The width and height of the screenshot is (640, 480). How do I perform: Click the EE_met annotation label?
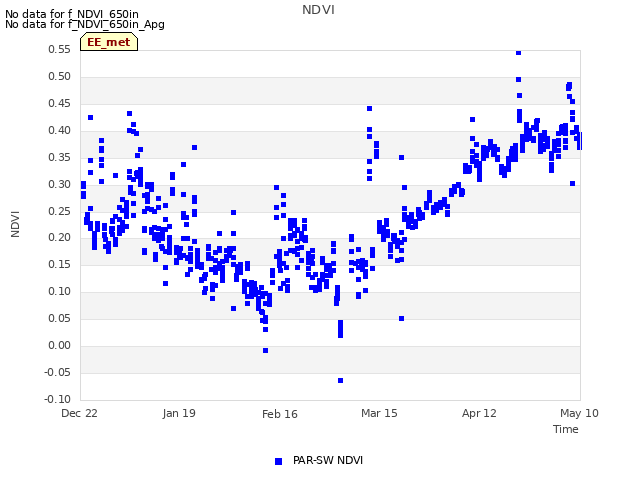[x=109, y=42]
